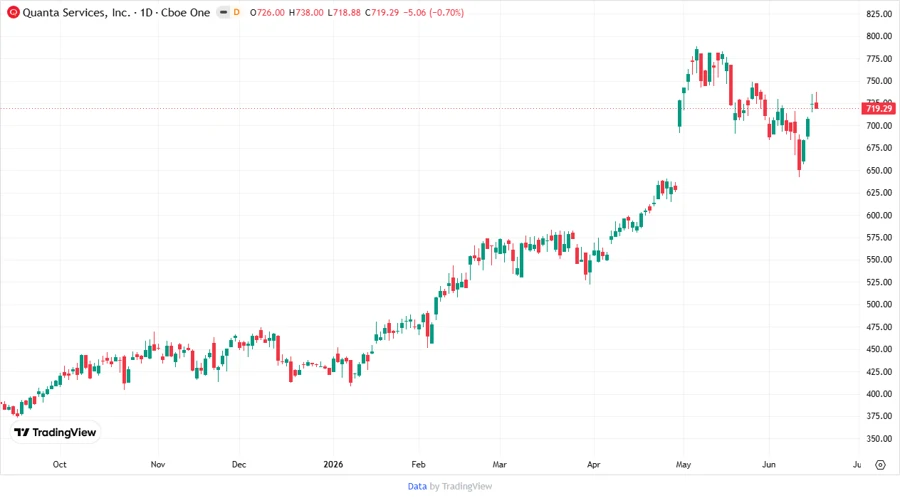Click the Jun label on time axis

coord(769,465)
